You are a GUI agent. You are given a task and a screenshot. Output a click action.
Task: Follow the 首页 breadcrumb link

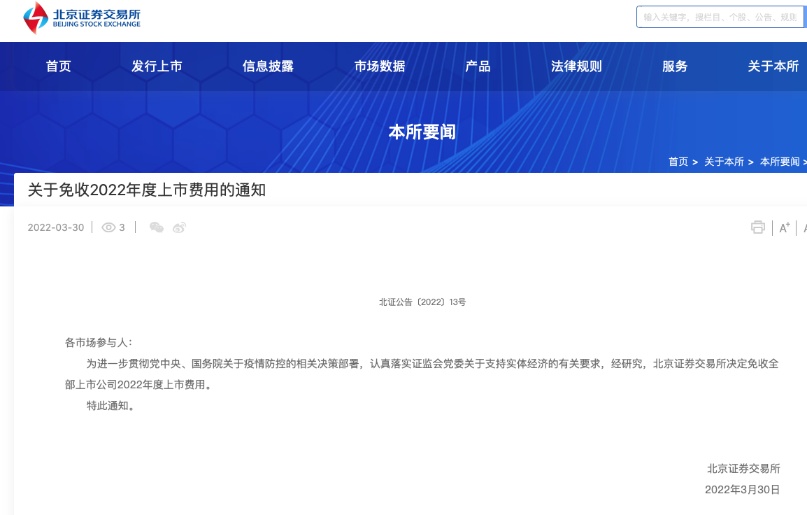click(678, 161)
